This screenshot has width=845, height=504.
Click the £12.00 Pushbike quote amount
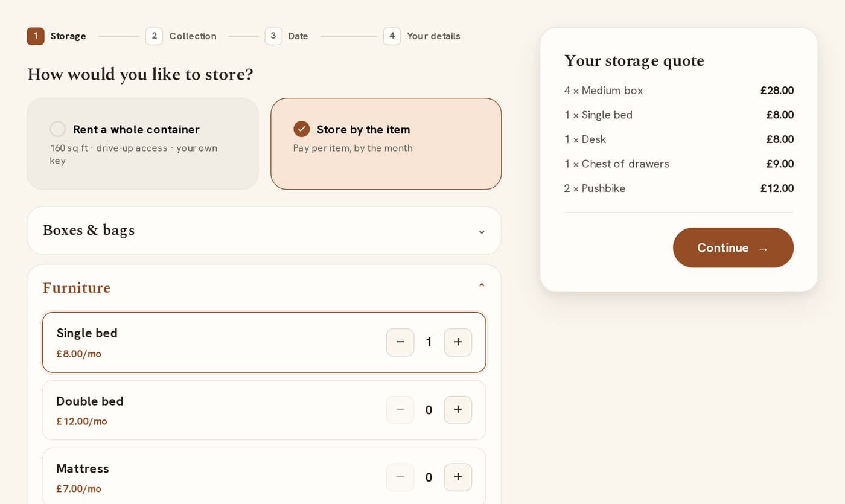coord(777,188)
